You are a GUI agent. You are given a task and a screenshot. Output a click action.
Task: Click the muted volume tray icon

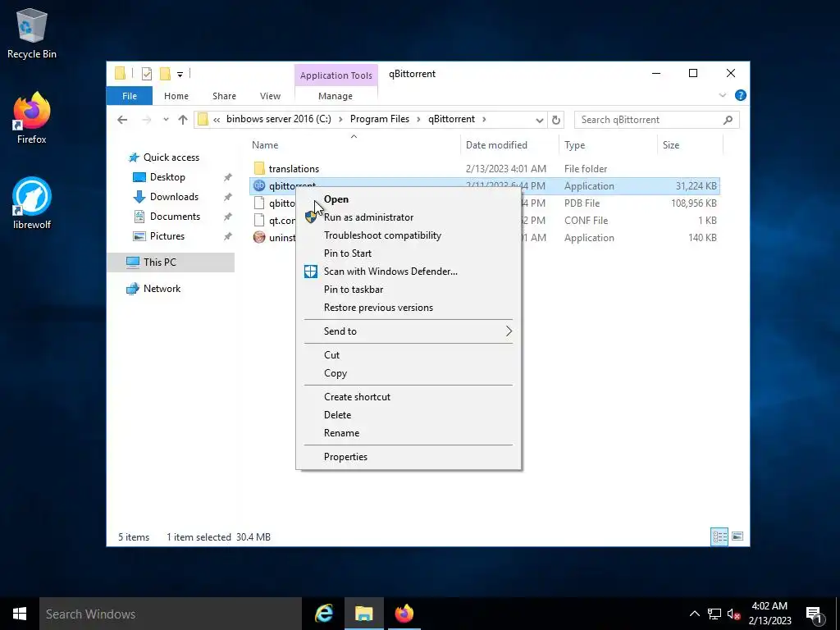pos(734,614)
